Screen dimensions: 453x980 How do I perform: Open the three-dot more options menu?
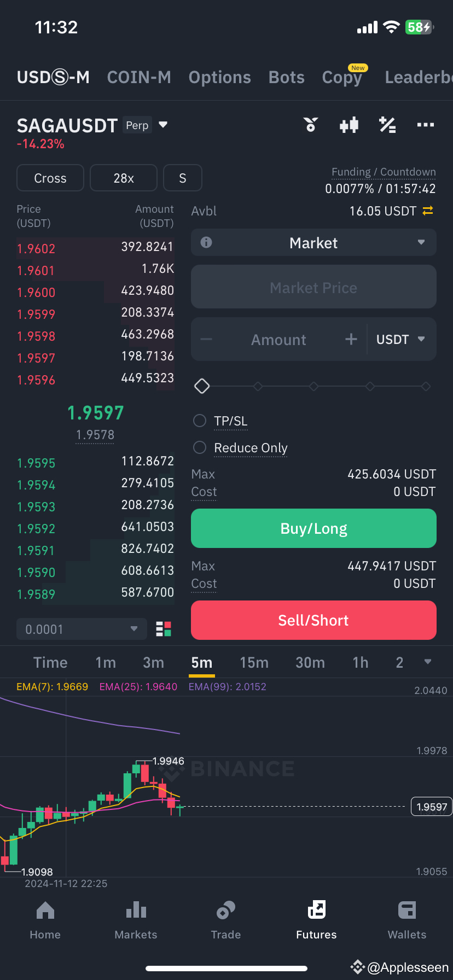[x=425, y=125]
